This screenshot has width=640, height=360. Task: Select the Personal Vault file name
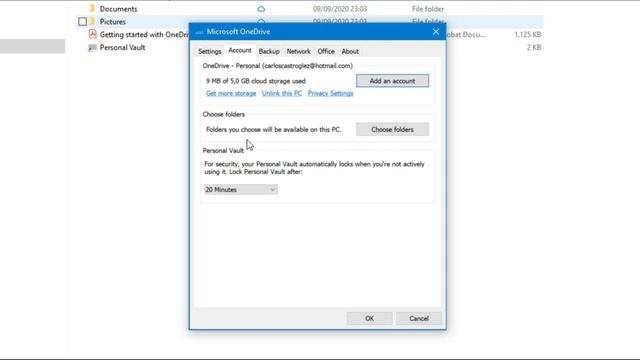[122, 48]
